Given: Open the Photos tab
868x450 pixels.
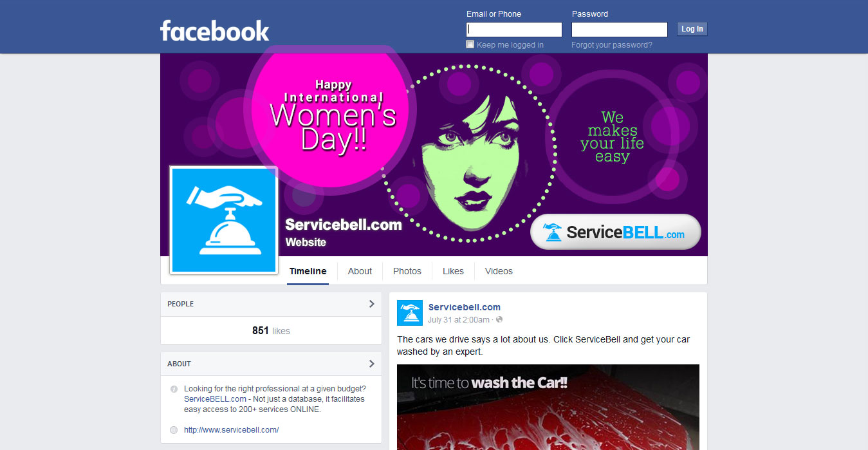Looking at the screenshot, I should (x=407, y=271).
